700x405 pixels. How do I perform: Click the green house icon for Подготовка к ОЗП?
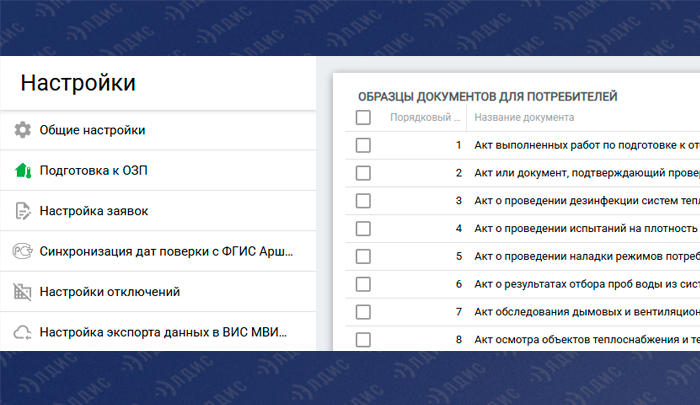[23, 171]
